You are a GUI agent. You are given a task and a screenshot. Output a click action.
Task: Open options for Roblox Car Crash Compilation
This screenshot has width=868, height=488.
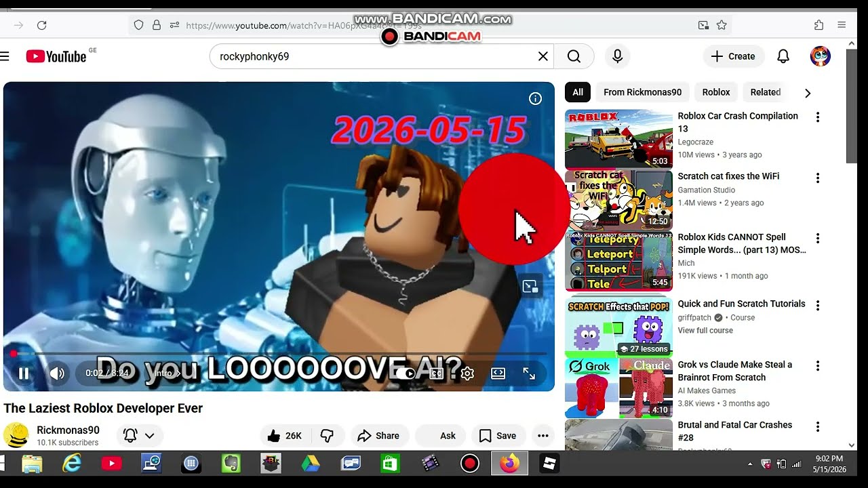pos(818,117)
